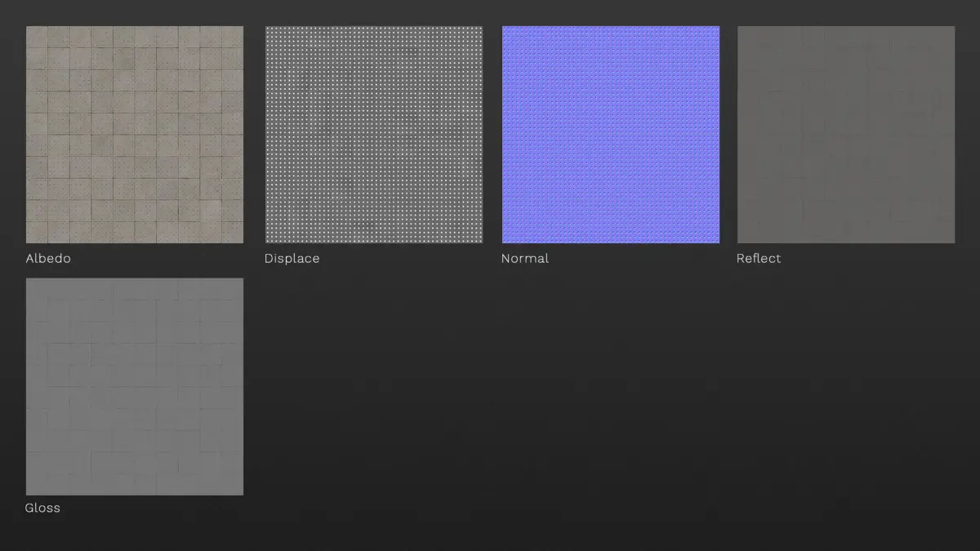Screen dimensions: 980x551
Task: Select the Gloss texture map thumbnail
Action: tap(135, 387)
